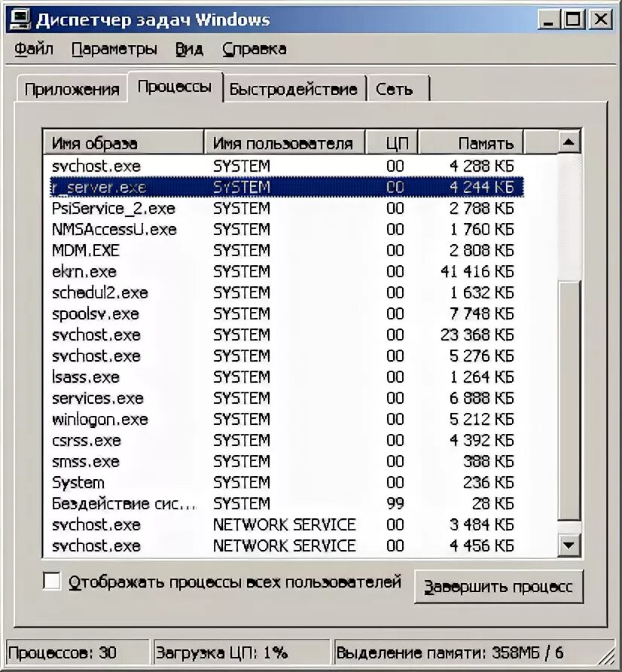Viewport: 622px width, 672px height.
Task: Open the Справка menu
Action: (x=254, y=49)
